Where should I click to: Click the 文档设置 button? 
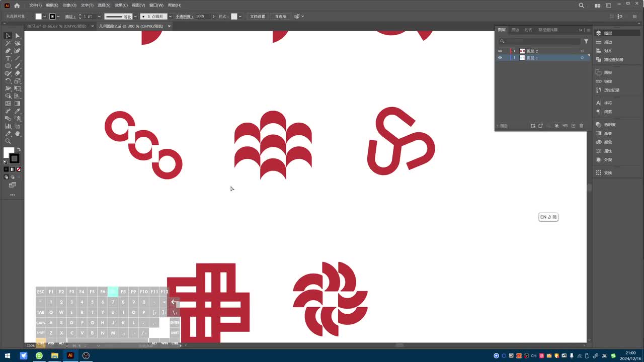[258, 17]
